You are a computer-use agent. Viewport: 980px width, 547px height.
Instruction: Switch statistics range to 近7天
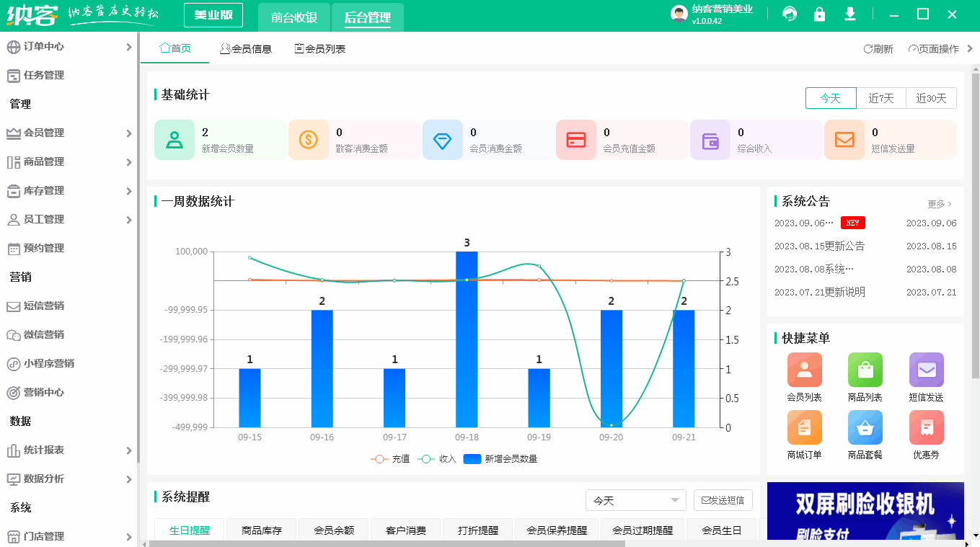(x=881, y=98)
